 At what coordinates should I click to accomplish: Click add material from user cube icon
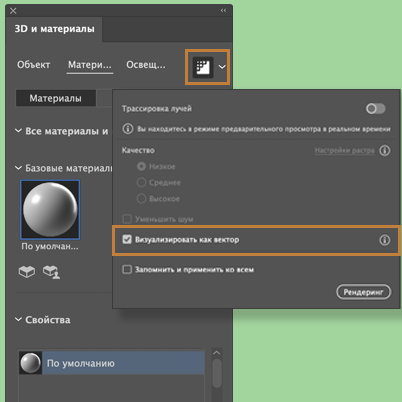51,272
